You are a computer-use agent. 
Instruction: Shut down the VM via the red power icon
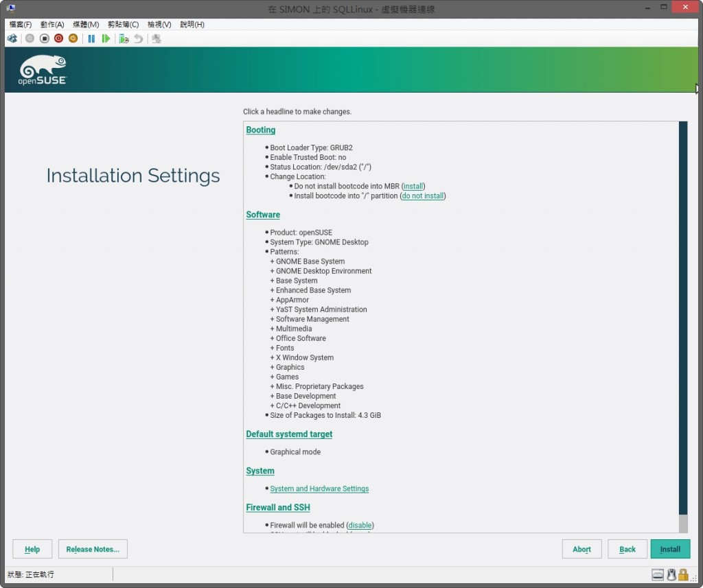(x=59, y=38)
